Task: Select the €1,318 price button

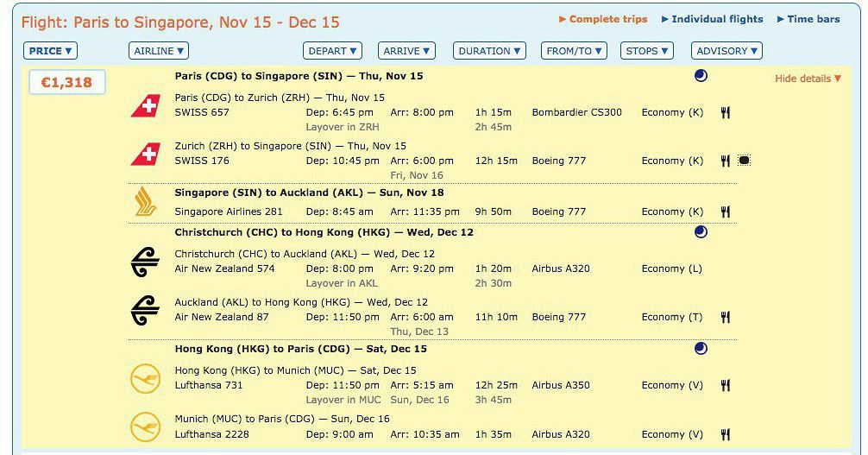Action: (67, 83)
